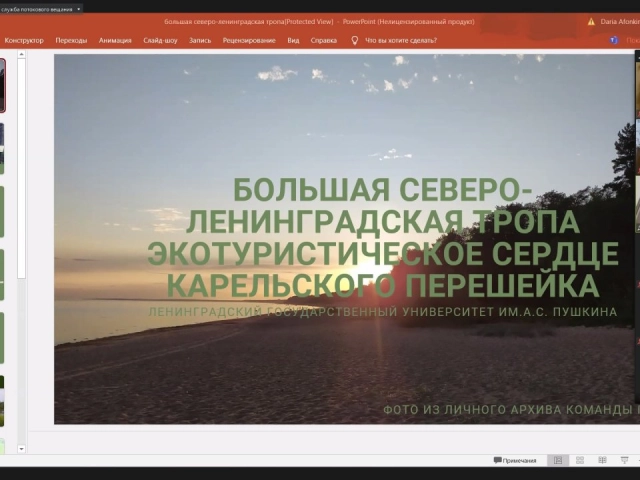This screenshot has height=480, width=640.
Task: Click the subtitle ЛЕНИНГРАДСКИЙ ГОСУДАРСТВЕННЫЙ УНИВЕРСИТЕТ text
Action: [x=382, y=312]
